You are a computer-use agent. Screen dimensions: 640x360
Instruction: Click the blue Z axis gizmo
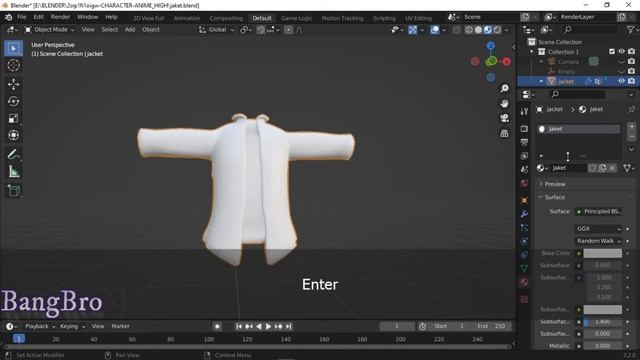tap(491, 46)
